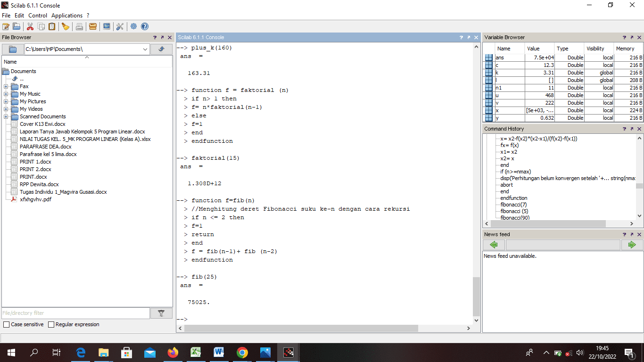
Task: Sort variables by Visibility column header
Action: tap(599, 49)
